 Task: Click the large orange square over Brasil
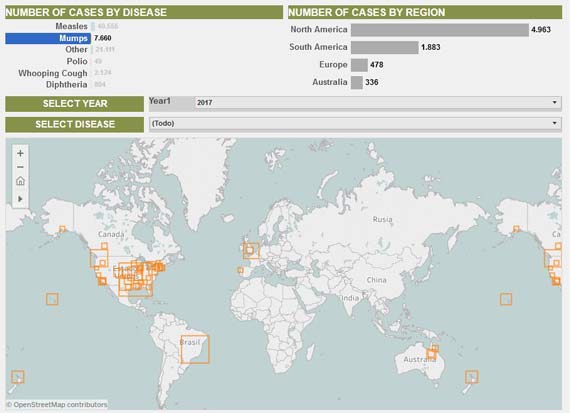pos(195,349)
